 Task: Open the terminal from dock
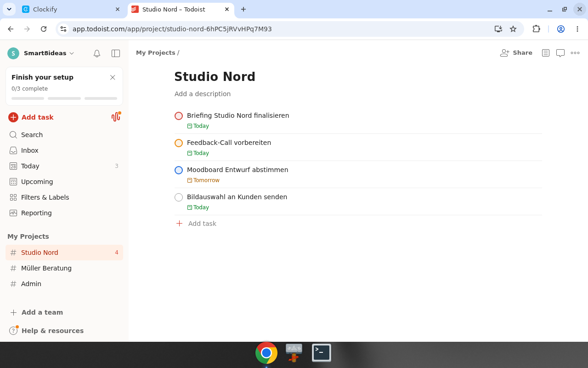pos(322,353)
